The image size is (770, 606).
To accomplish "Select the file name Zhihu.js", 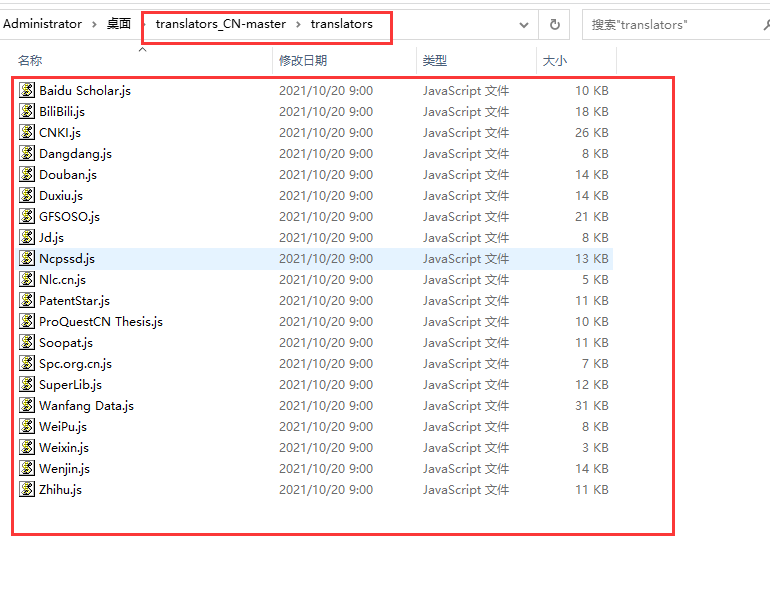I will click(60, 490).
